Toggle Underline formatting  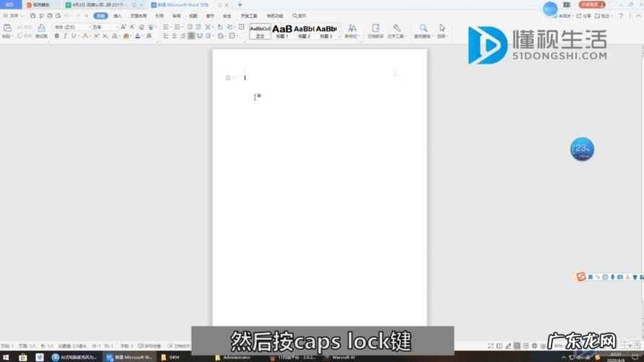point(74,36)
